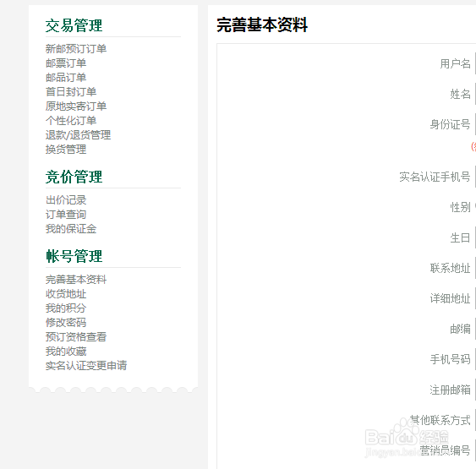This screenshot has height=469, width=476.
Task: Open 订单查询 under 竞价管理
Action: pos(66,215)
